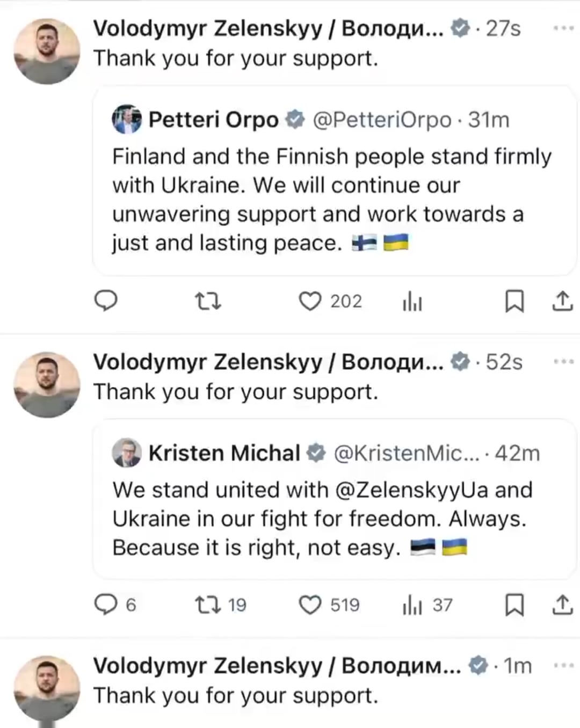
Task: Repost the tweet showing 19 reposts
Action: tap(221, 605)
